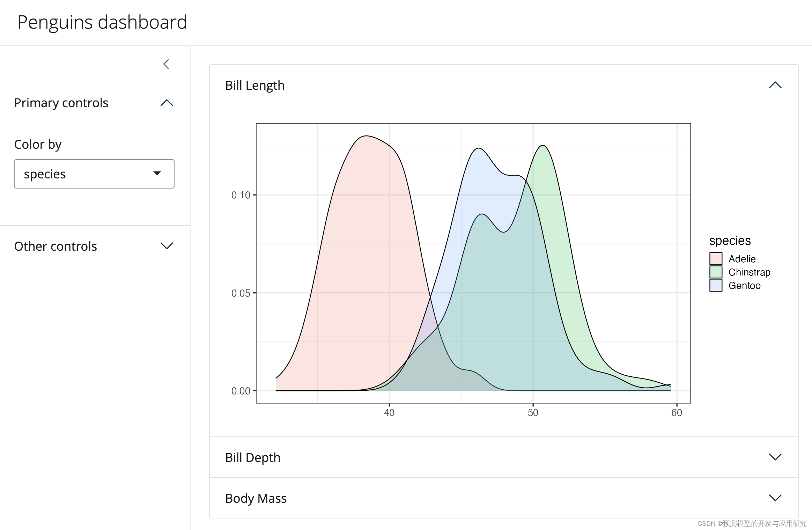Click the Bill Length panel title
The height and width of the screenshot is (530, 812).
255,86
